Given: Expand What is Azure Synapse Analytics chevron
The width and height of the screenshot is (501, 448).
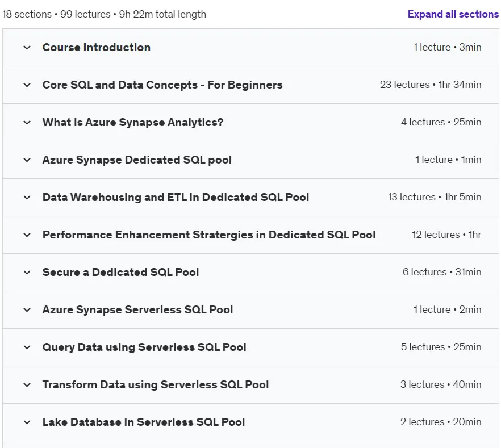Looking at the screenshot, I should (x=27, y=122).
